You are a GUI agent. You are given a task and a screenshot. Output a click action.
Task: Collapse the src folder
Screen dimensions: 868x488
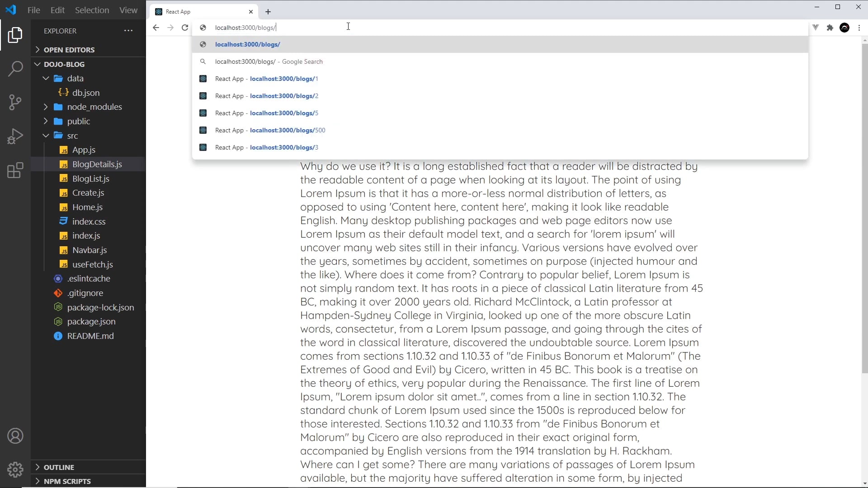click(46, 136)
